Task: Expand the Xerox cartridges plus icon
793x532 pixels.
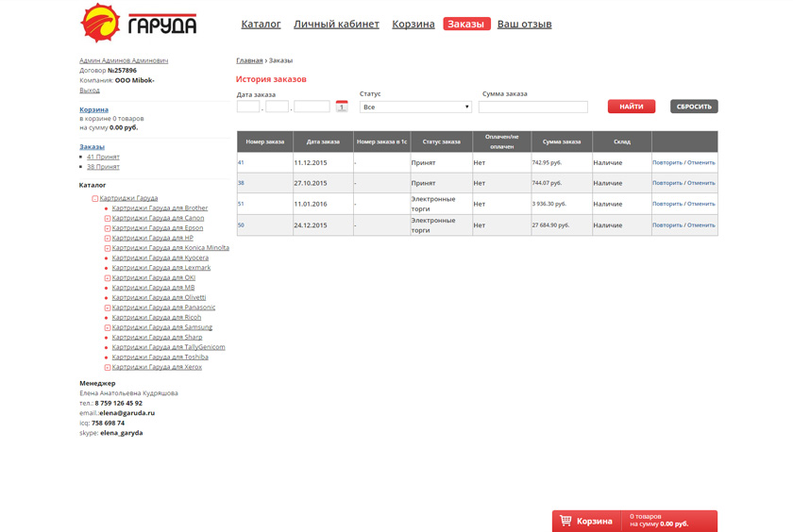Action: pos(108,367)
